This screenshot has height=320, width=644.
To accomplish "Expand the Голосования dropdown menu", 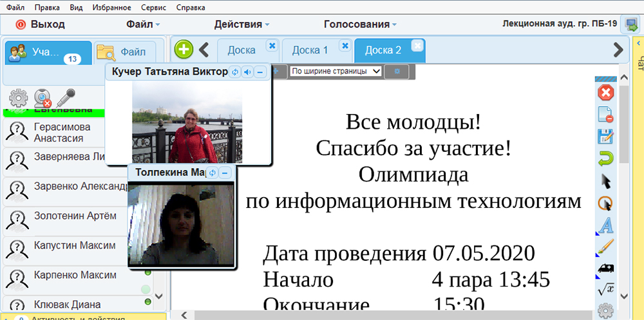I will click(x=360, y=24).
